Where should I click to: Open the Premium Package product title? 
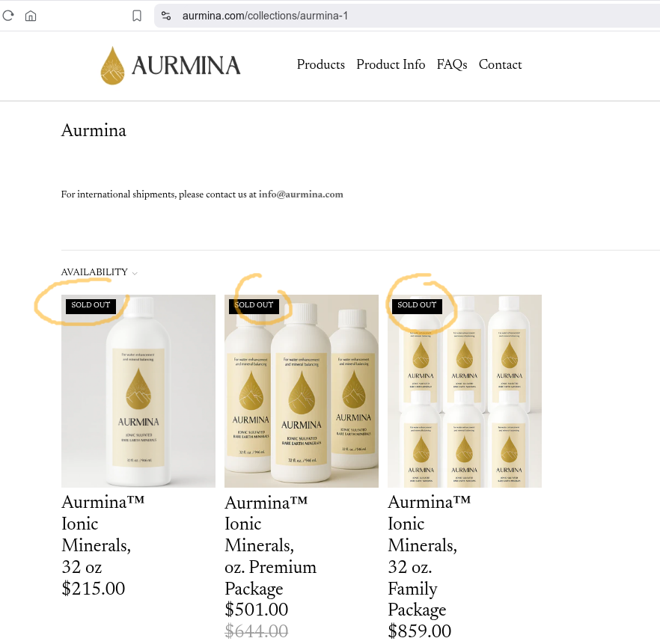[x=270, y=545]
